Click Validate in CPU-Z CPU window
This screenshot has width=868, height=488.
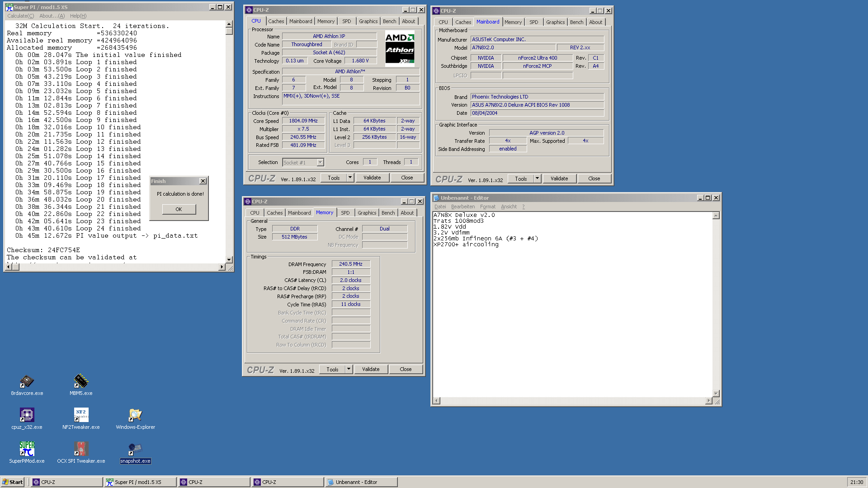click(x=372, y=178)
